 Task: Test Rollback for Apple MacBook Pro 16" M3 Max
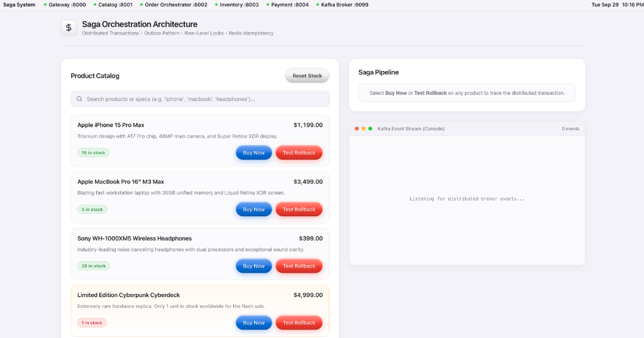point(299,209)
